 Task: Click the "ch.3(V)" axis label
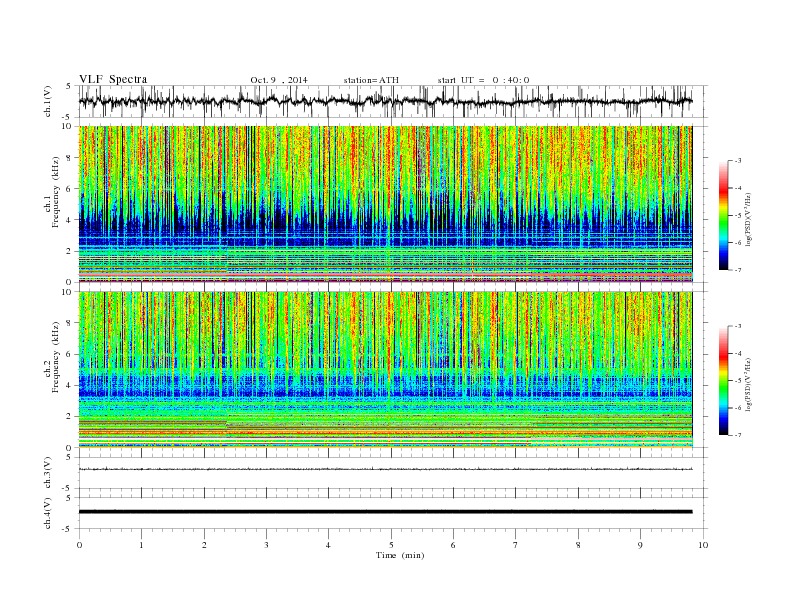[48, 473]
